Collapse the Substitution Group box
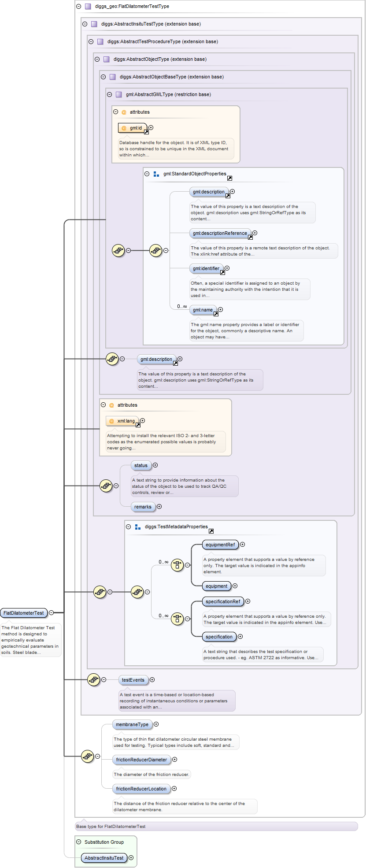 79,842
